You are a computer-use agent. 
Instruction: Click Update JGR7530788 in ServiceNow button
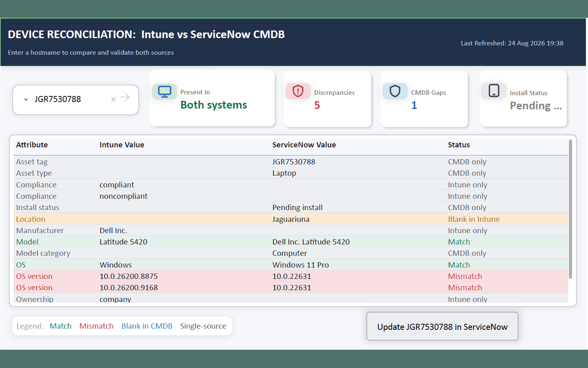coord(442,327)
